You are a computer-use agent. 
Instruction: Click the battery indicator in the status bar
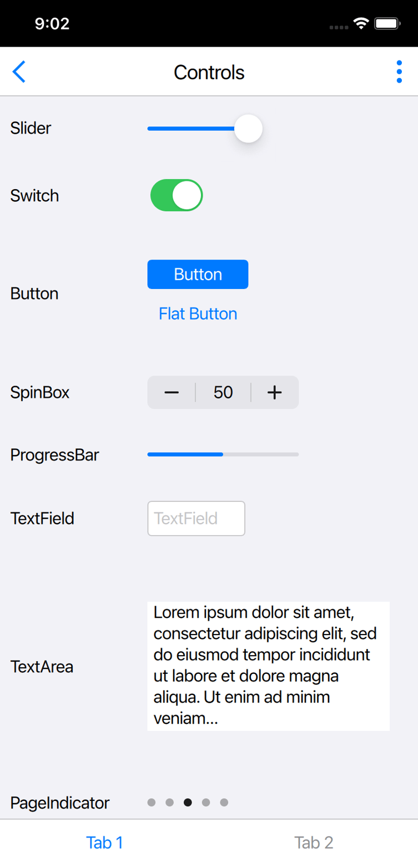386,23
